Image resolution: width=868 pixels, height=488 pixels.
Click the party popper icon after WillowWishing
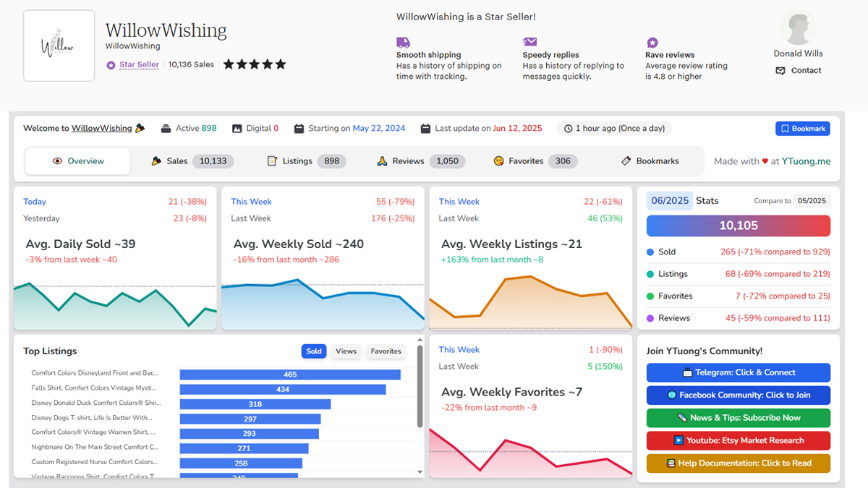(x=140, y=128)
